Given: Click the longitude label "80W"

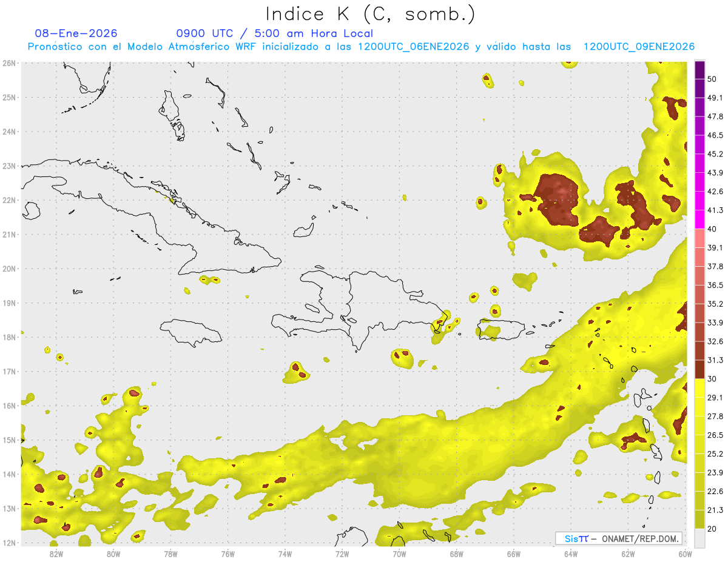Looking at the screenshot, I should click(113, 554).
